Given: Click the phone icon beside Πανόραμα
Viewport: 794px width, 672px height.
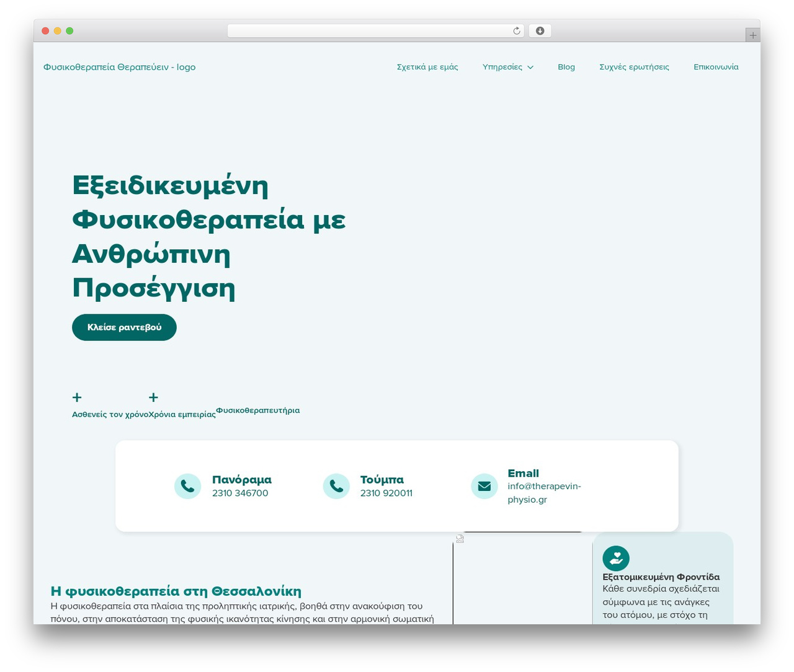Looking at the screenshot, I should 187,486.
